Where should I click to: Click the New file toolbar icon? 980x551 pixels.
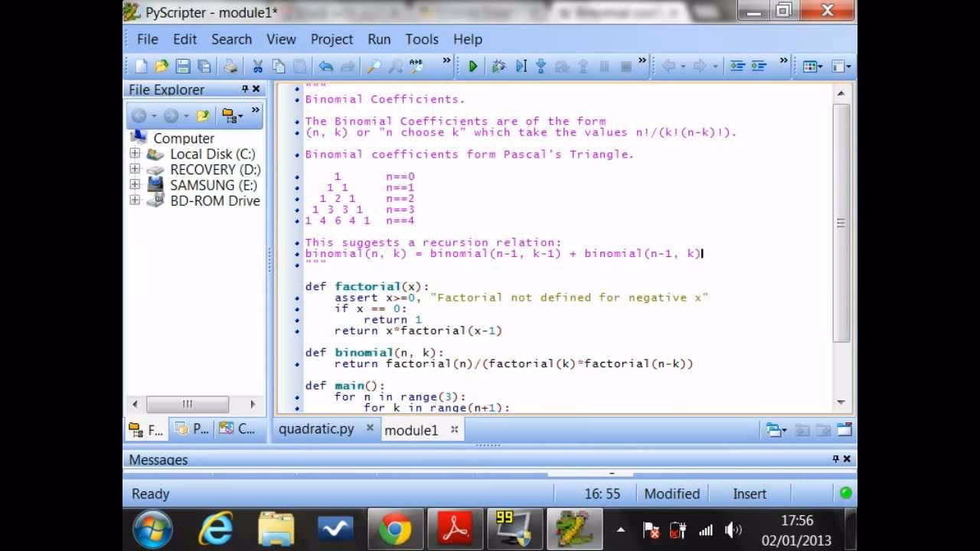[x=141, y=67]
